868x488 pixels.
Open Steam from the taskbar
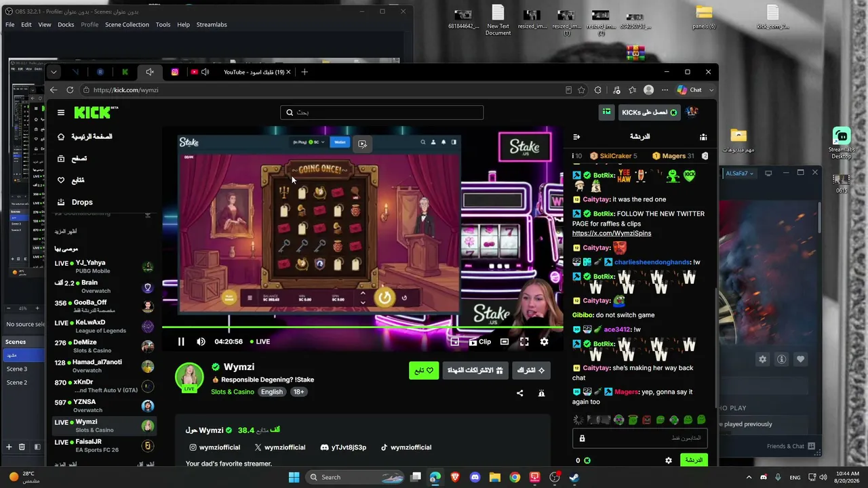574,477
